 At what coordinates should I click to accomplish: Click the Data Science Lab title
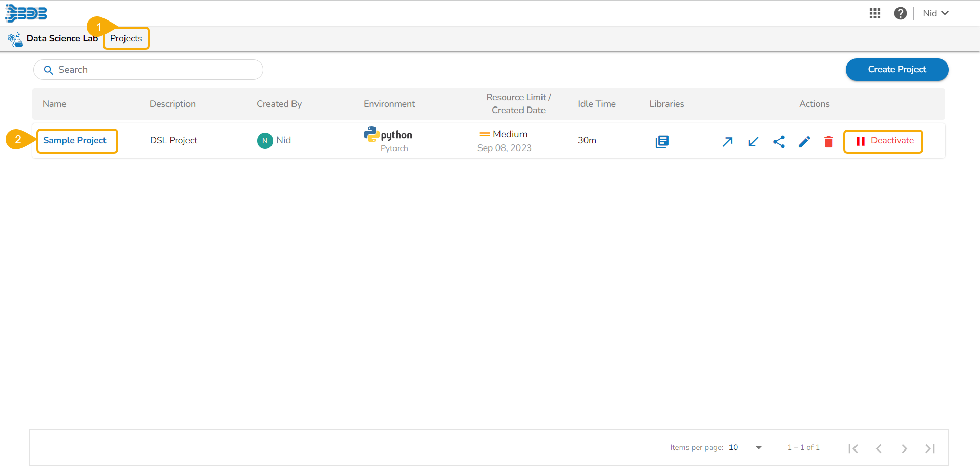[62, 38]
